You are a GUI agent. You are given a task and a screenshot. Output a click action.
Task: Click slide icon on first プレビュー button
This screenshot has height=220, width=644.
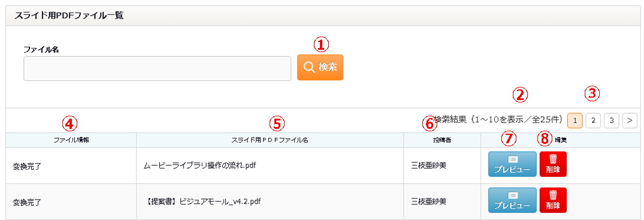[513, 159]
